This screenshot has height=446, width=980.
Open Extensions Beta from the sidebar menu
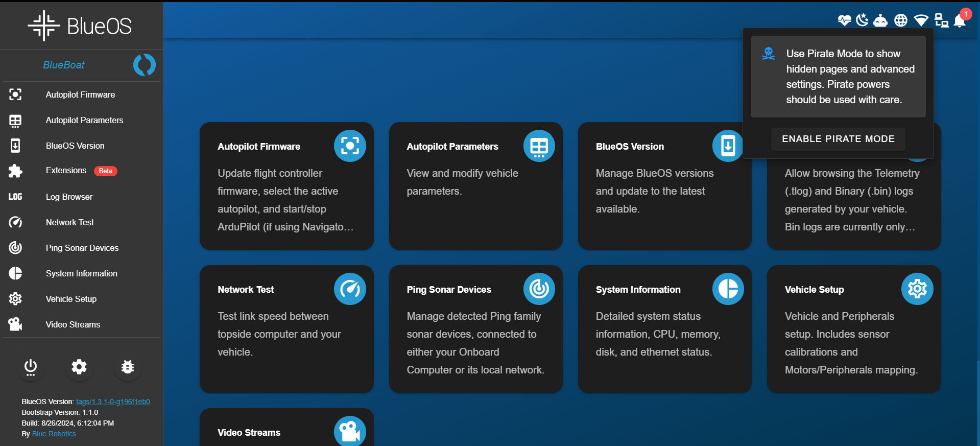point(82,171)
